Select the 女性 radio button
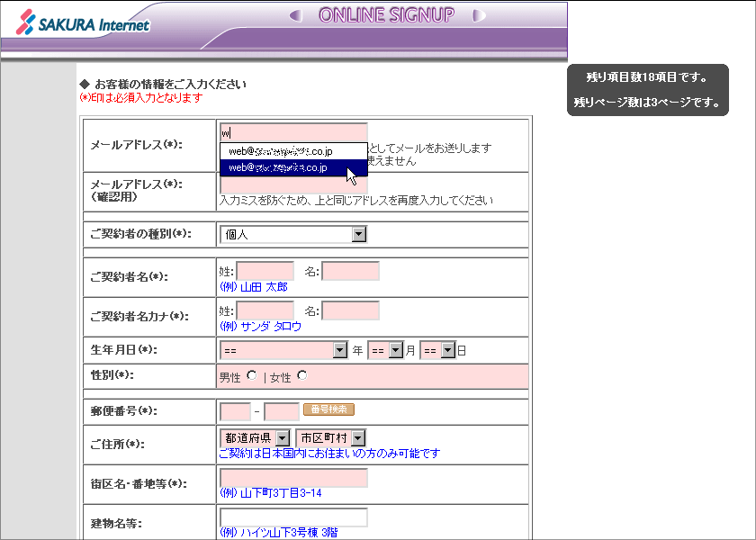 pos(302,375)
